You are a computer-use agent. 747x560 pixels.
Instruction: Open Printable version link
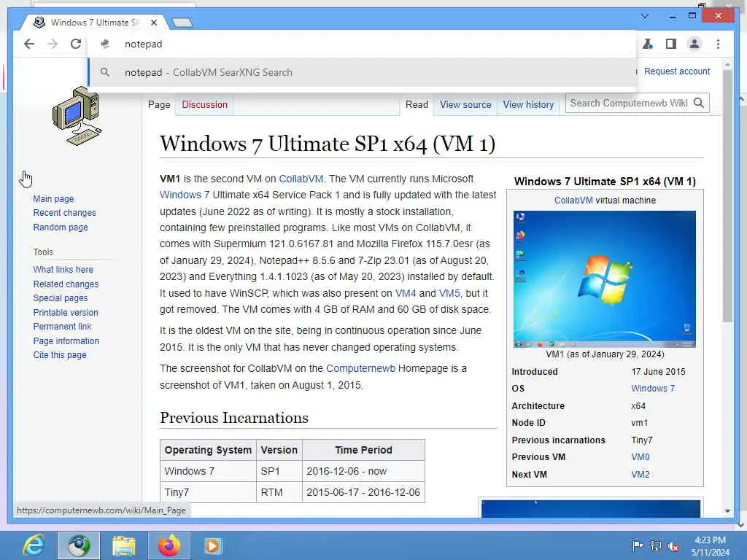click(65, 312)
